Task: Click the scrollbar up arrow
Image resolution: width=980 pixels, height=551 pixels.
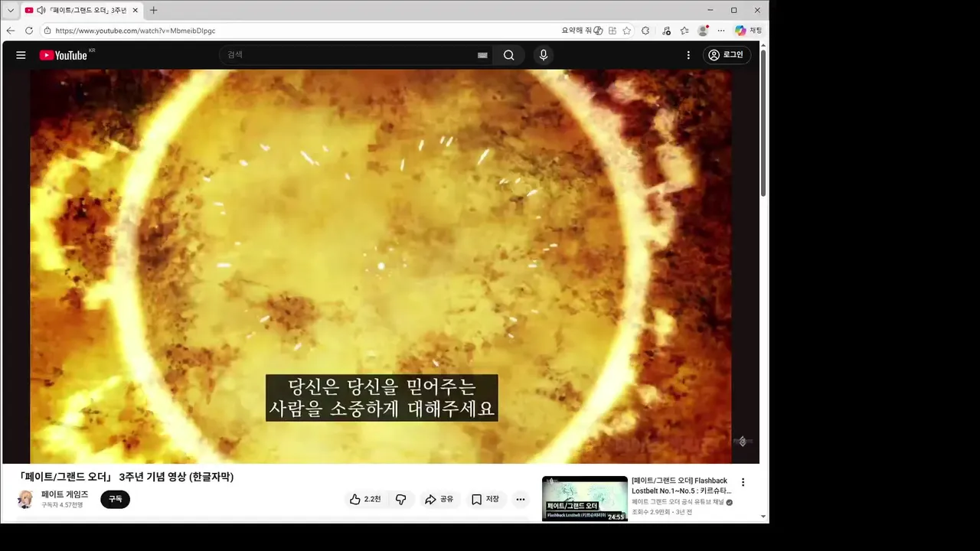Action: [763, 44]
